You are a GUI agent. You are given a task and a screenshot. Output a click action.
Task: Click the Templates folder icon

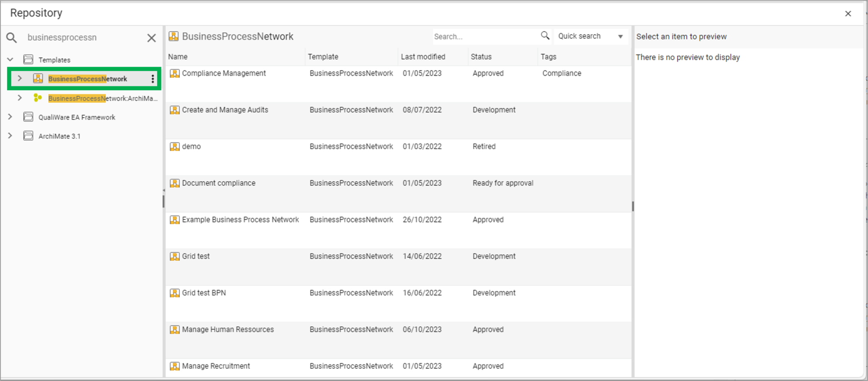pyautogui.click(x=28, y=59)
